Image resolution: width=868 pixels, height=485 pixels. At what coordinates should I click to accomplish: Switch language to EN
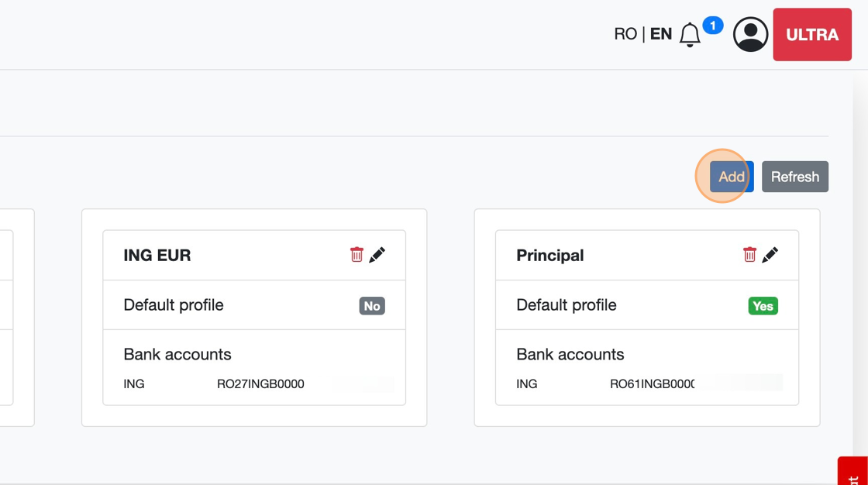pos(661,34)
